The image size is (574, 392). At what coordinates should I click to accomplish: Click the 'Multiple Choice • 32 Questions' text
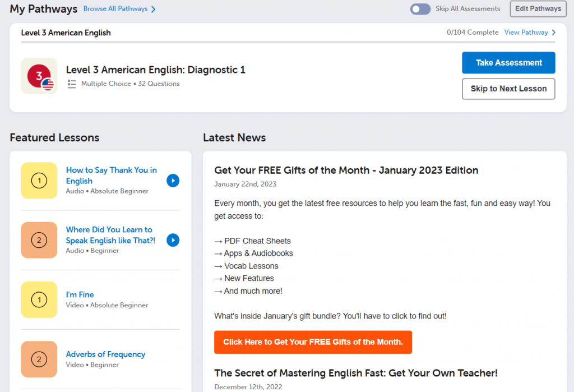point(130,84)
